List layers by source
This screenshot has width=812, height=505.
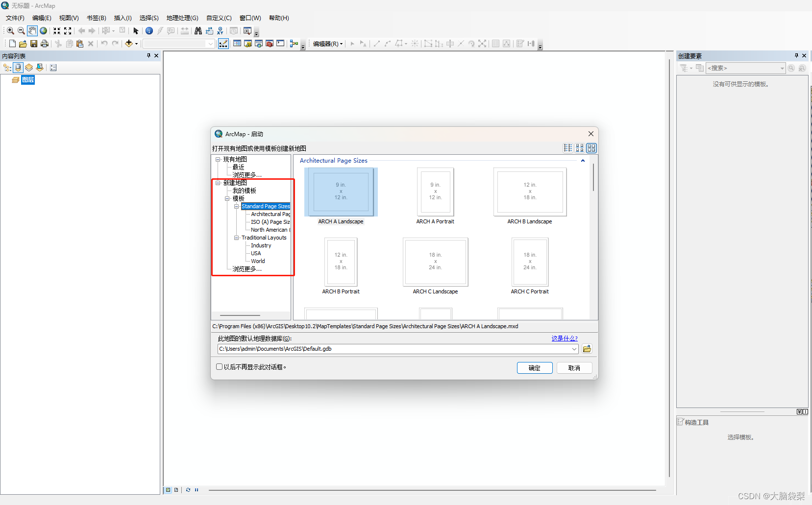click(18, 68)
